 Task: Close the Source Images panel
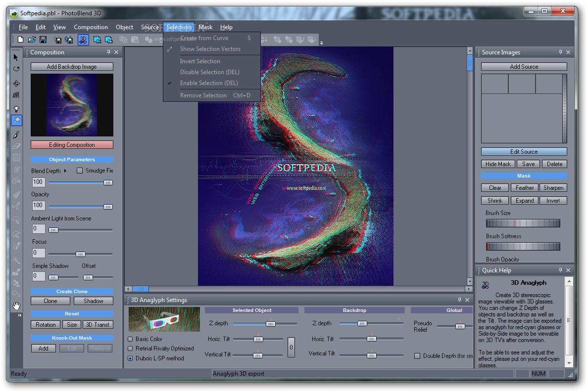tap(568, 52)
